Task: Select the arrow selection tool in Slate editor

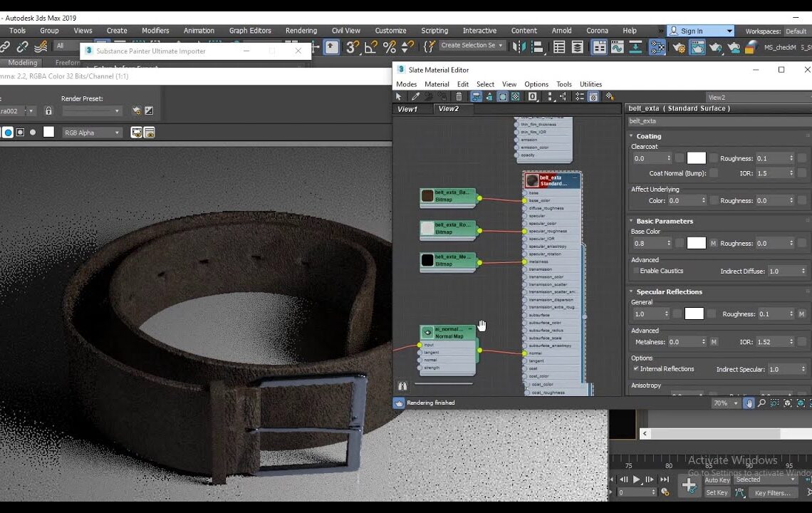Action: (399, 96)
